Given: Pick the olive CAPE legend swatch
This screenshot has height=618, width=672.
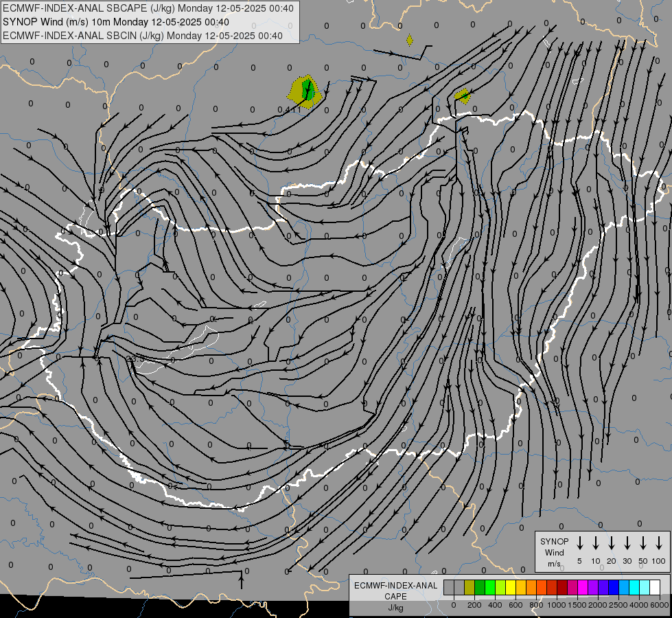Looking at the screenshot, I should click(470, 587).
